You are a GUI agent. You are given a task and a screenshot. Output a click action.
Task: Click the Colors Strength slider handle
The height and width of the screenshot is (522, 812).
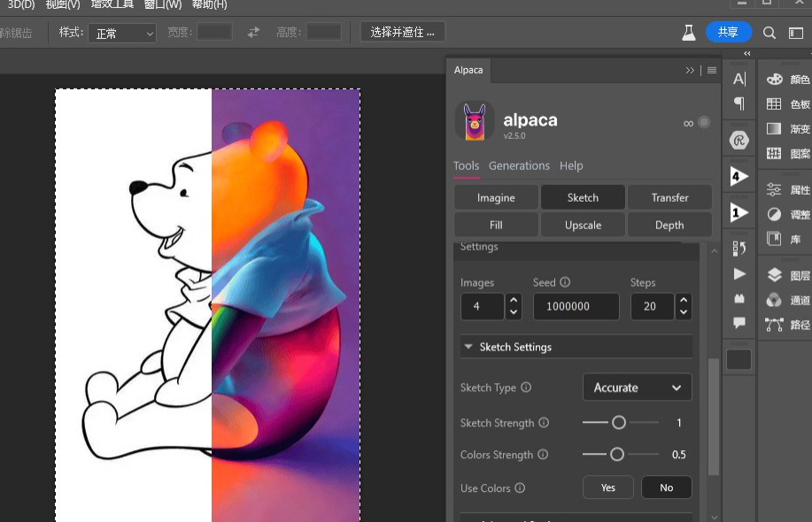tap(616, 454)
